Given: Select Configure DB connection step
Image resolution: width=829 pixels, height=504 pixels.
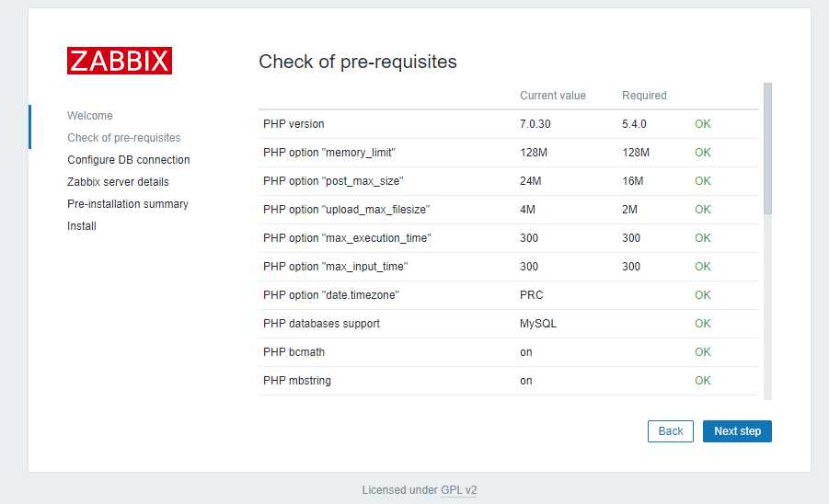Looking at the screenshot, I should pyautogui.click(x=129, y=159).
